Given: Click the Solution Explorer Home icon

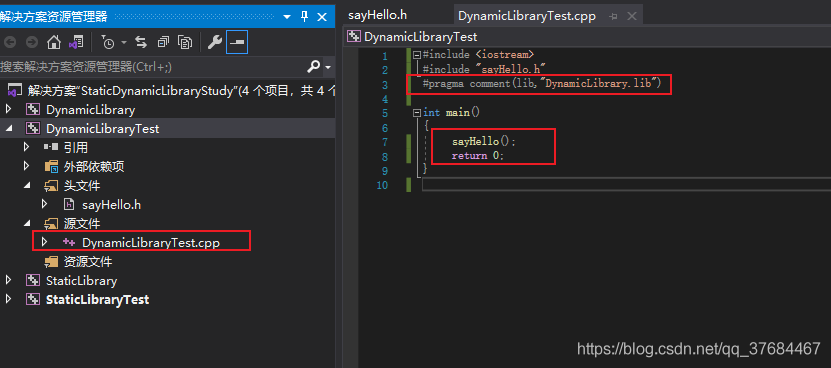Looking at the screenshot, I should click(x=54, y=42).
